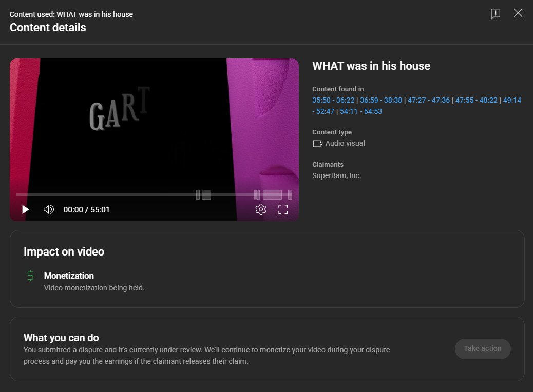Select the claimed segment marker near mid-timeline
The height and width of the screenshot is (392, 533).
[206, 194]
